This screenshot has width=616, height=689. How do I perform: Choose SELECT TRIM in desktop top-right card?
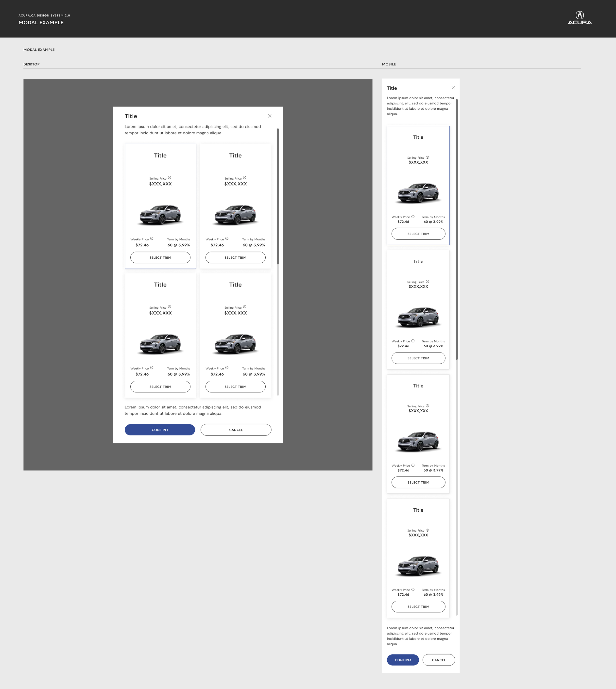pos(236,257)
